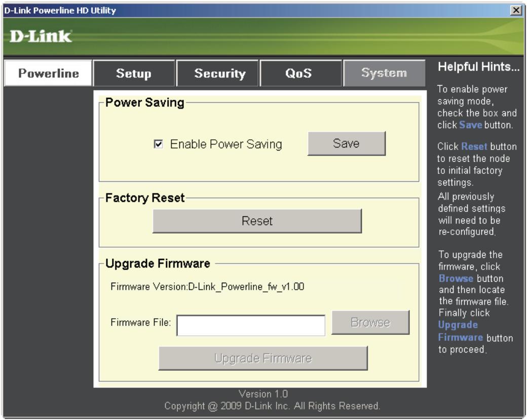This screenshot has height=420, width=527.
Task: Close the D-Link Powerline HD Utility window
Action: click(516, 11)
